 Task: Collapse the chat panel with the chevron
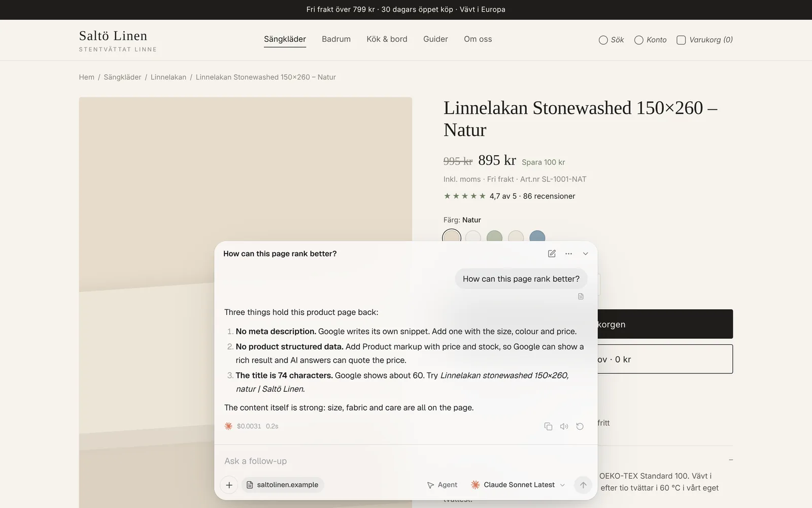[585, 253]
